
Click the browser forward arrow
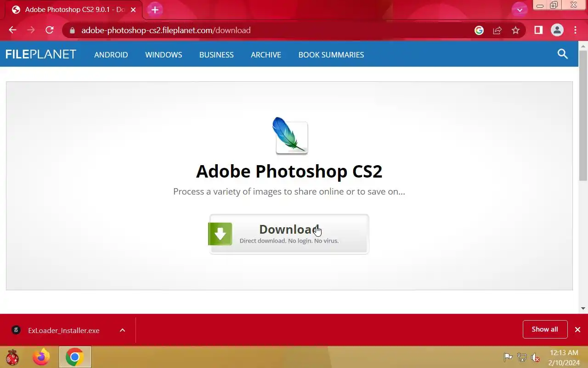[31, 30]
